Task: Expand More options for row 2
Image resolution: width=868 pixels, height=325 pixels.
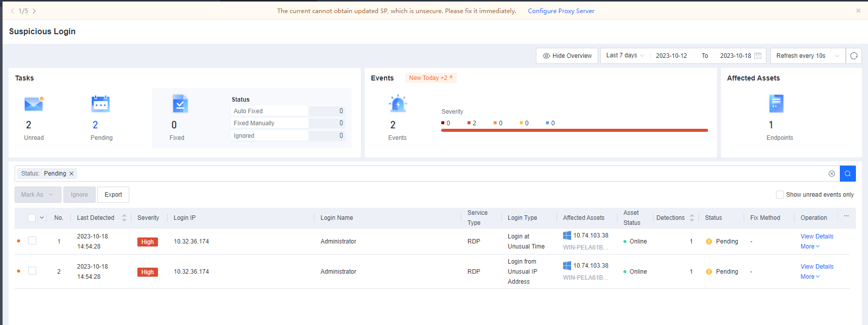Action: (810, 277)
